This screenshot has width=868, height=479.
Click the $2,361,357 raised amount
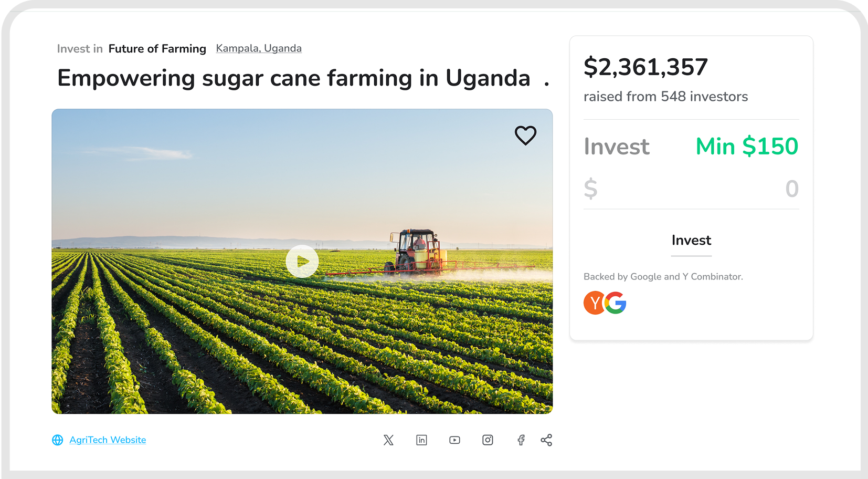point(645,67)
